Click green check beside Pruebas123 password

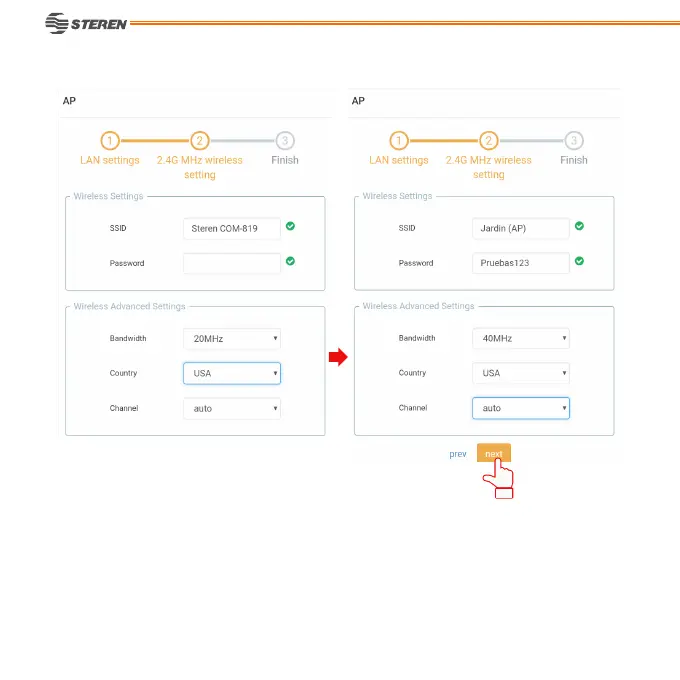(x=579, y=261)
